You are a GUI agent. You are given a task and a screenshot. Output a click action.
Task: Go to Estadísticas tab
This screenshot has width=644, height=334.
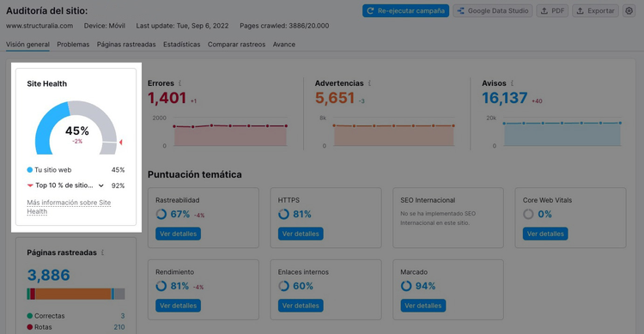(x=181, y=45)
